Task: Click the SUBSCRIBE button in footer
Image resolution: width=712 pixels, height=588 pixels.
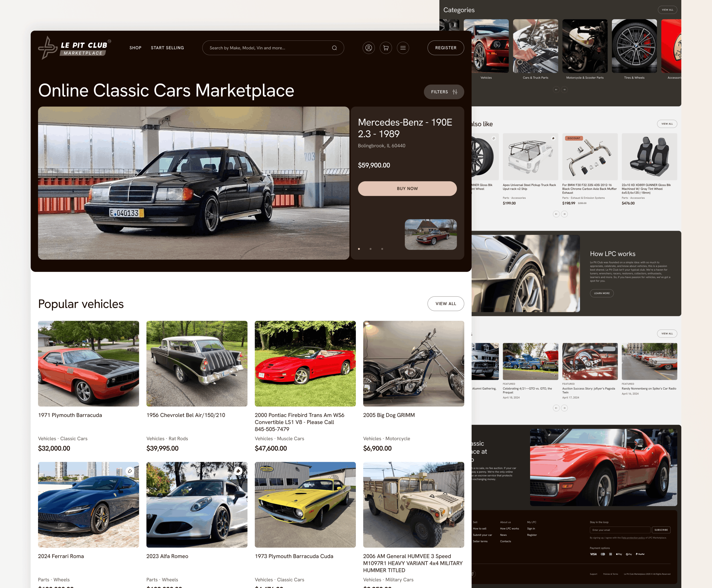Action: [661, 530]
